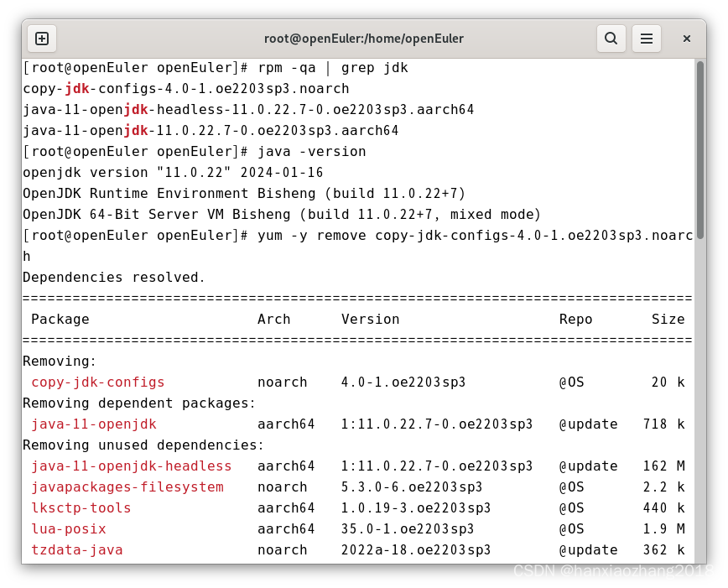This screenshot has width=728, height=588.
Task: Select the java-11-openjdk-11.0.22.7-0.oe2203sp3.aarch64 output line
Action: 211,131
